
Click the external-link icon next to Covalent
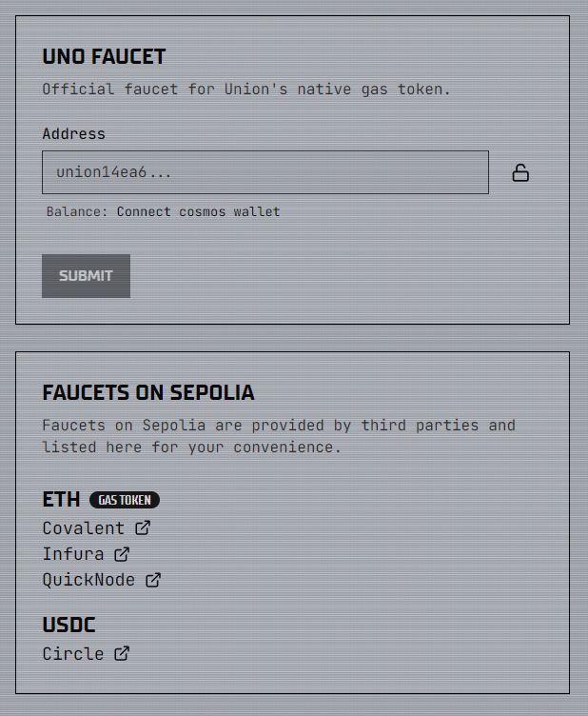(143, 527)
